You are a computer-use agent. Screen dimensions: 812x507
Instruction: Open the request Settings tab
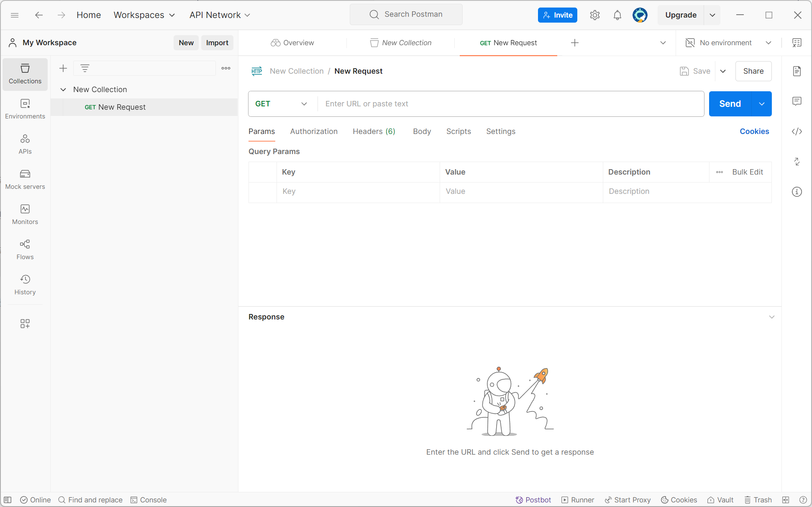coord(501,131)
